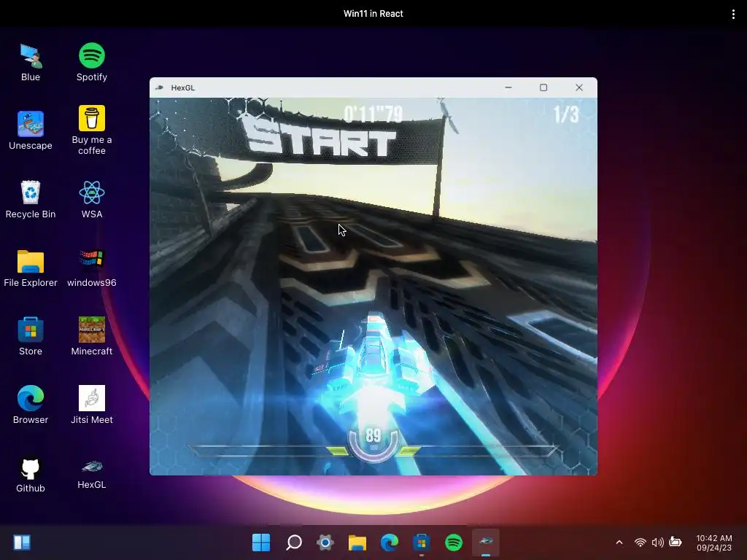The height and width of the screenshot is (560, 747).
Task: Open the Edge browser in the taskbar
Action: tap(390, 542)
